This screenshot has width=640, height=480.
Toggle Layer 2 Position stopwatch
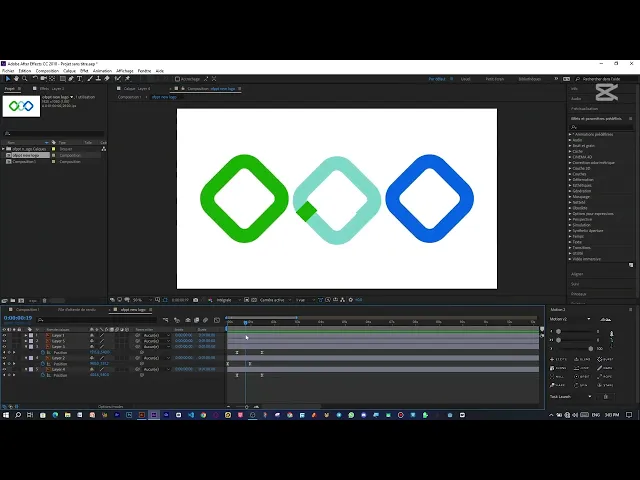pos(43,364)
